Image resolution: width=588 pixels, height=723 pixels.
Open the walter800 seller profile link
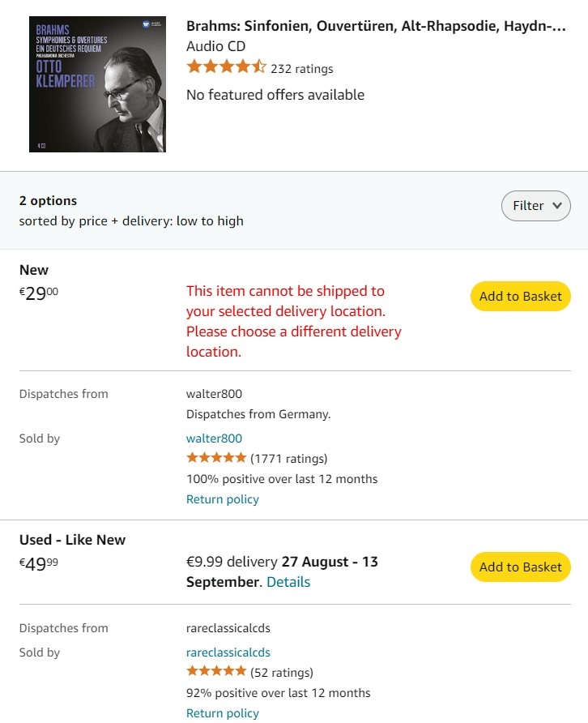click(x=214, y=439)
